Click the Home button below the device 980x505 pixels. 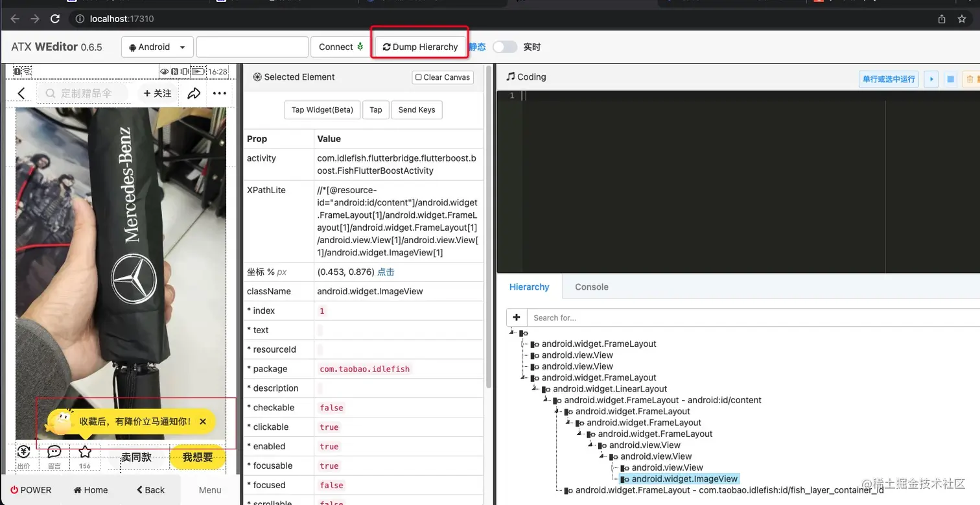click(91, 490)
